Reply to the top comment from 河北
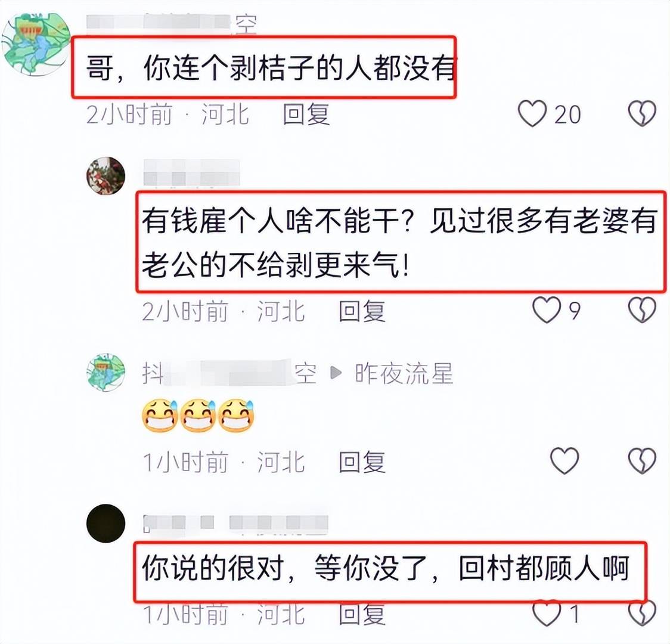Viewport: 670px width, 644px height. pyautogui.click(x=306, y=114)
